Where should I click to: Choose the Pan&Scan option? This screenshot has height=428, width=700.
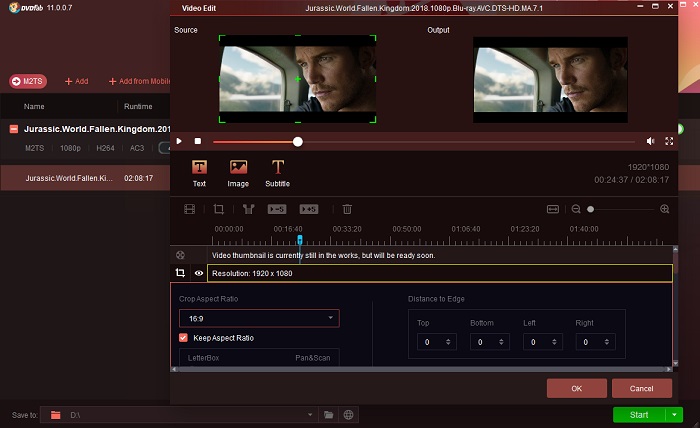(x=312, y=358)
